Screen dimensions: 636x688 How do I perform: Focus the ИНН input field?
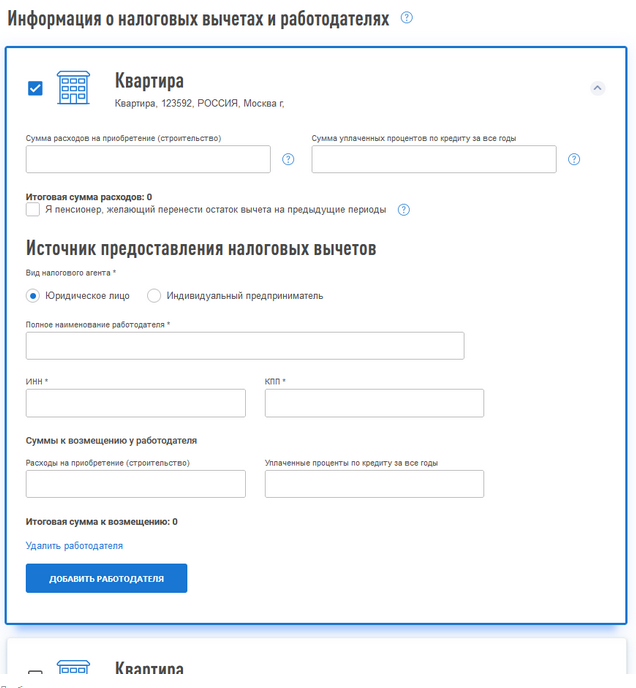136,403
